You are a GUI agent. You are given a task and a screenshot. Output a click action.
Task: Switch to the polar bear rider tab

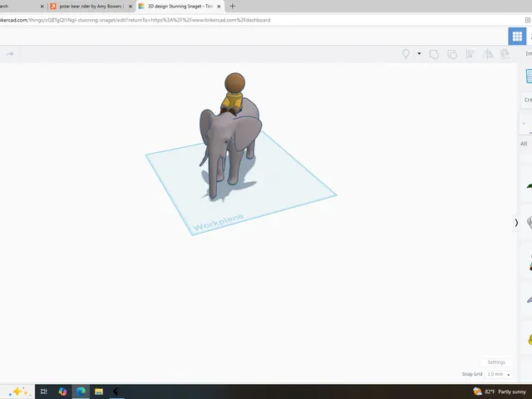(90, 6)
